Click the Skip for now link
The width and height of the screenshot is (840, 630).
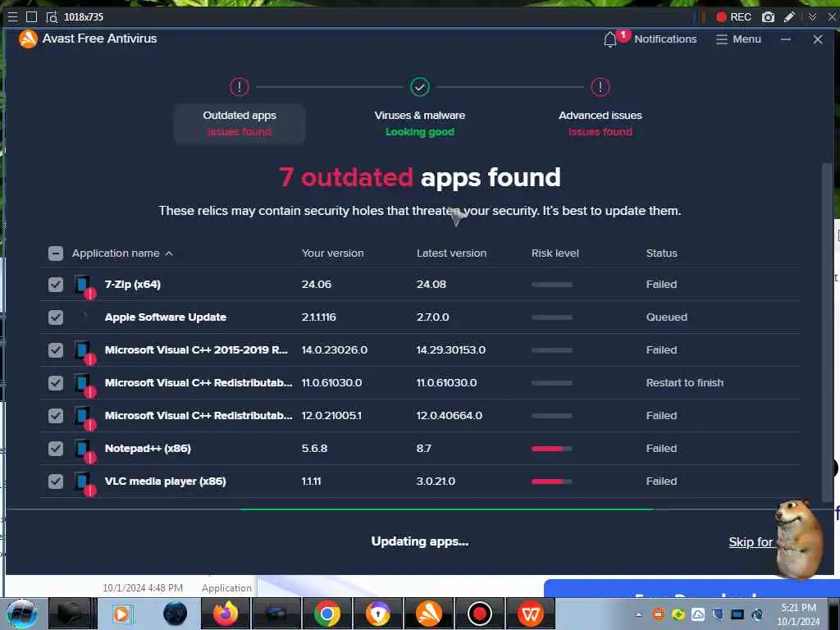point(751,542)
